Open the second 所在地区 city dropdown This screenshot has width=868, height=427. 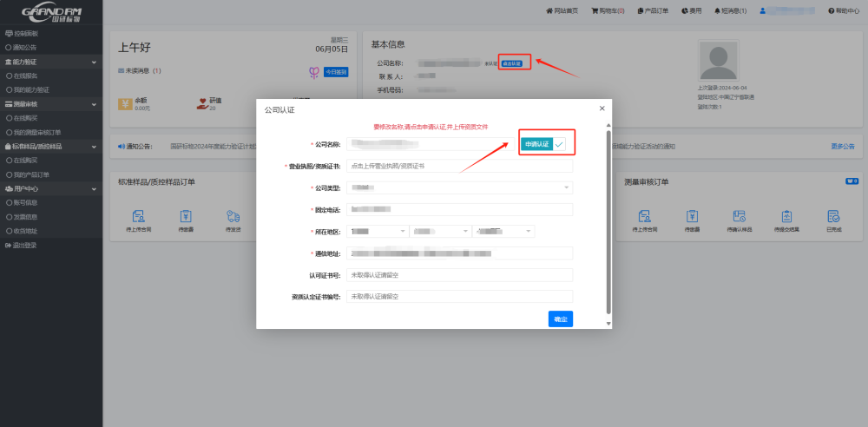pos(440,231)
